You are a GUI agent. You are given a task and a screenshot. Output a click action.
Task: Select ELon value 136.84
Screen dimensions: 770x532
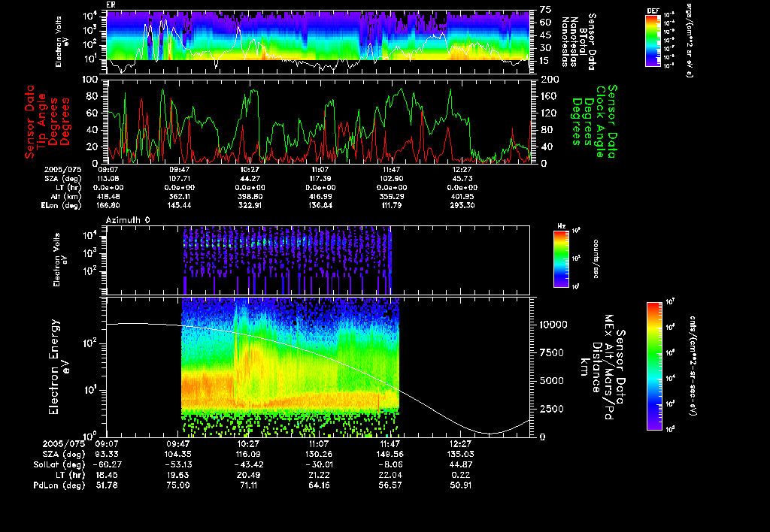pos(320,206)
